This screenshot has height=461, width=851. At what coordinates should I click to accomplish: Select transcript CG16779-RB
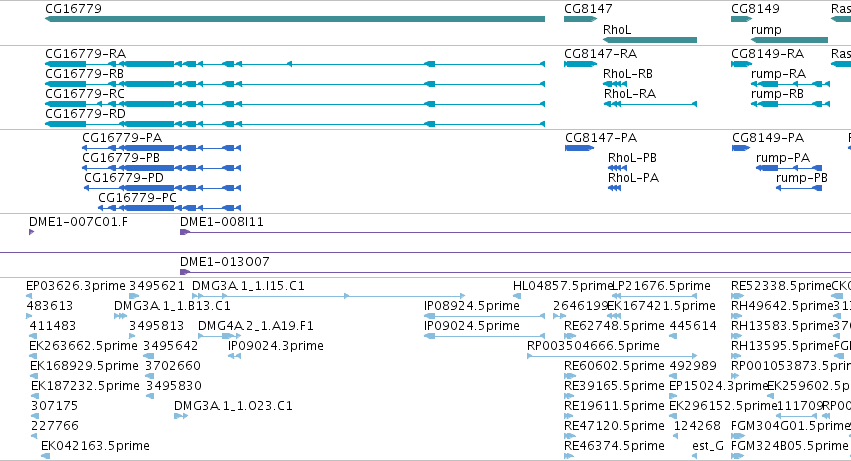pyautogui.click(x=295, y=84)
